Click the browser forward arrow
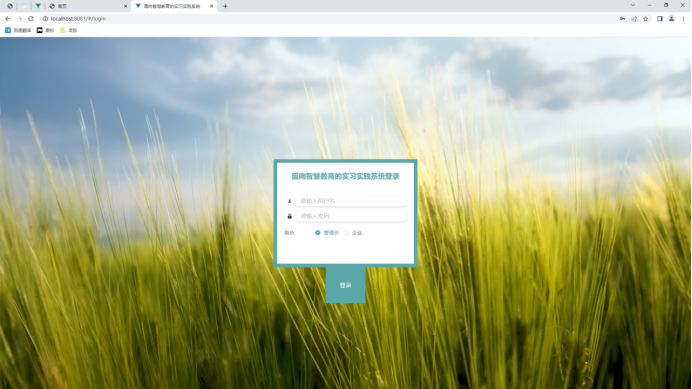The height and width of the screenshot is (389, 692). (19, 19)
